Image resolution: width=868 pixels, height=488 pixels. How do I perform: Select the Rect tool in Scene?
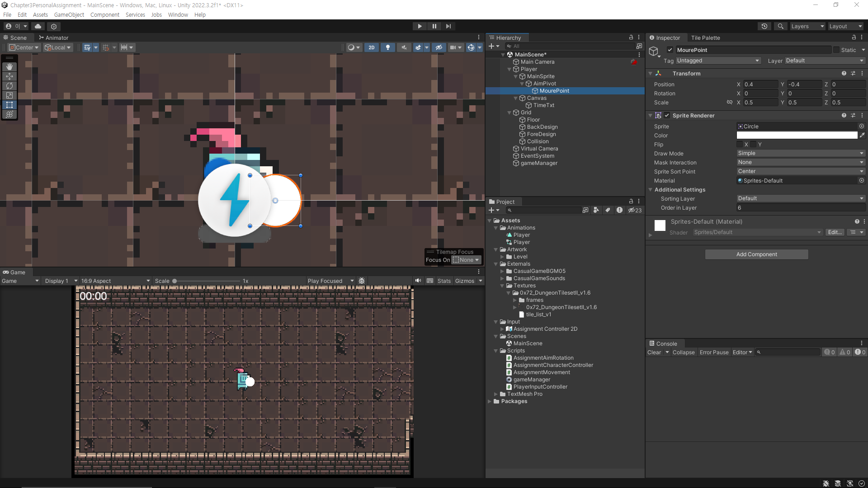[9, 105]
